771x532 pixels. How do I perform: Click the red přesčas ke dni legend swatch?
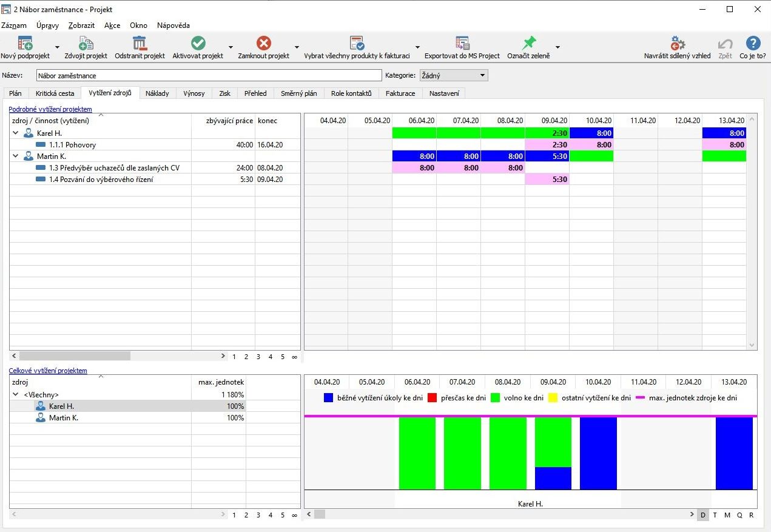(x=433, y=398)
